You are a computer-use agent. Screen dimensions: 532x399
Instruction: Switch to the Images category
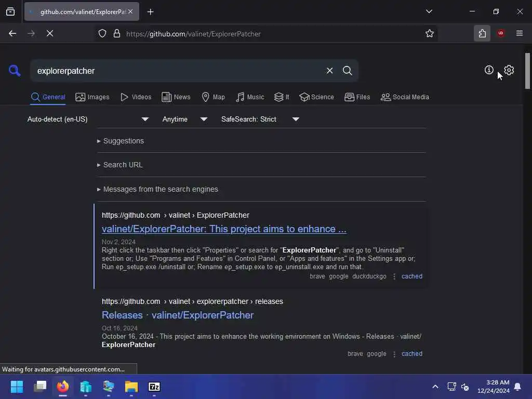pyautogui.click(x=92, y=97)
